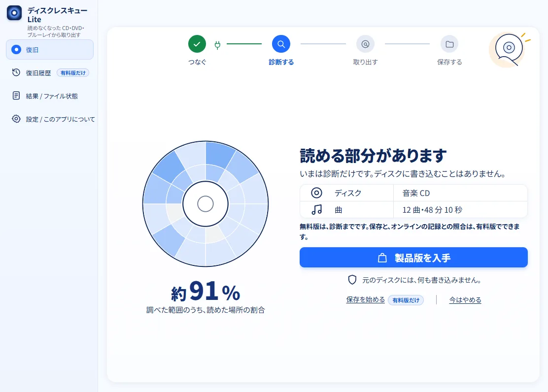Select the 復旧 sidebar item

pos(50,50)
